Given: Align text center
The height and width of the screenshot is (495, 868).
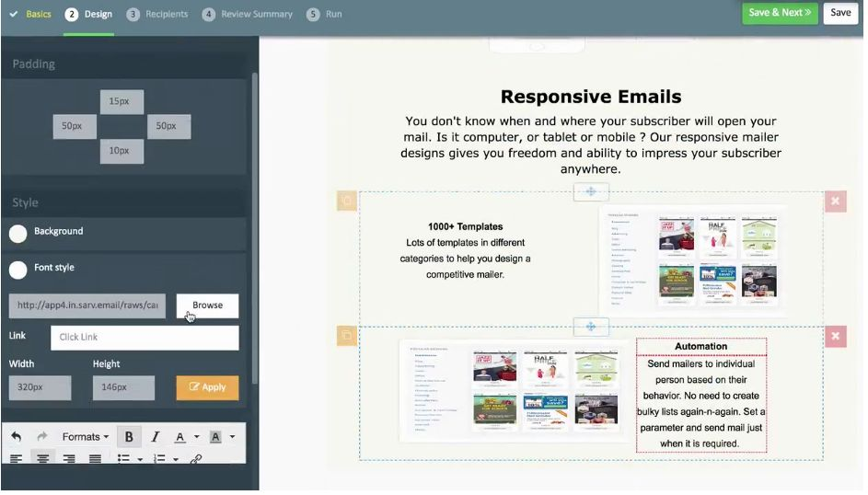Looking at the screenshot, I should 42,459.
